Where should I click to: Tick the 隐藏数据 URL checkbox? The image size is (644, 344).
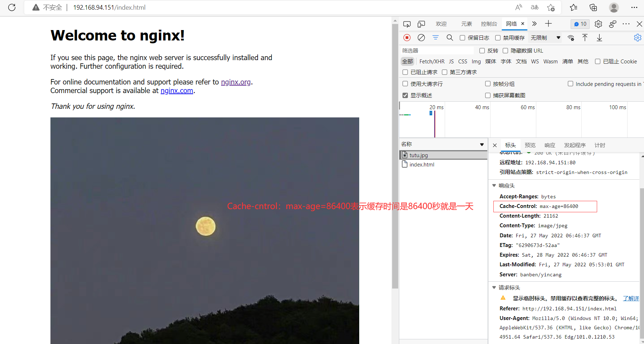click(505, 50)
